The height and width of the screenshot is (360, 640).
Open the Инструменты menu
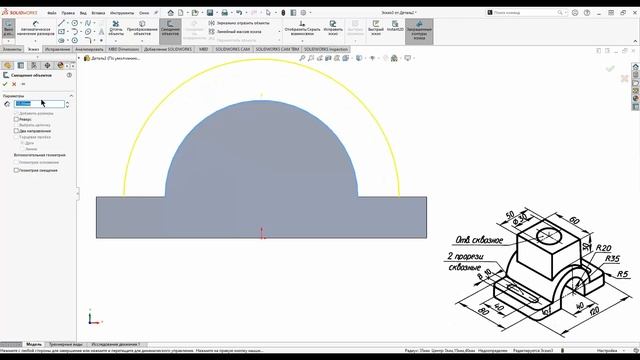[122, 13]
